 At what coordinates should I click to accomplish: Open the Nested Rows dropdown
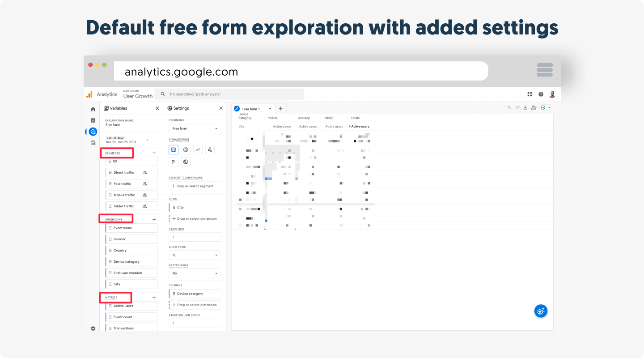[195, 273]
